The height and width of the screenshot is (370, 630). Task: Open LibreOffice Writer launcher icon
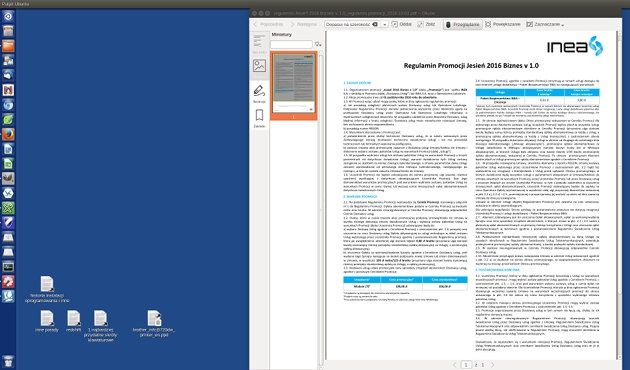point(8,149)
